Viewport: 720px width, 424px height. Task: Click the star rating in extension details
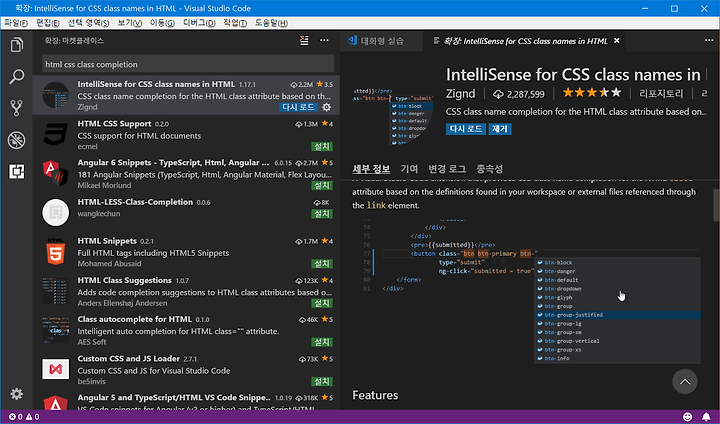pos(591,93)
